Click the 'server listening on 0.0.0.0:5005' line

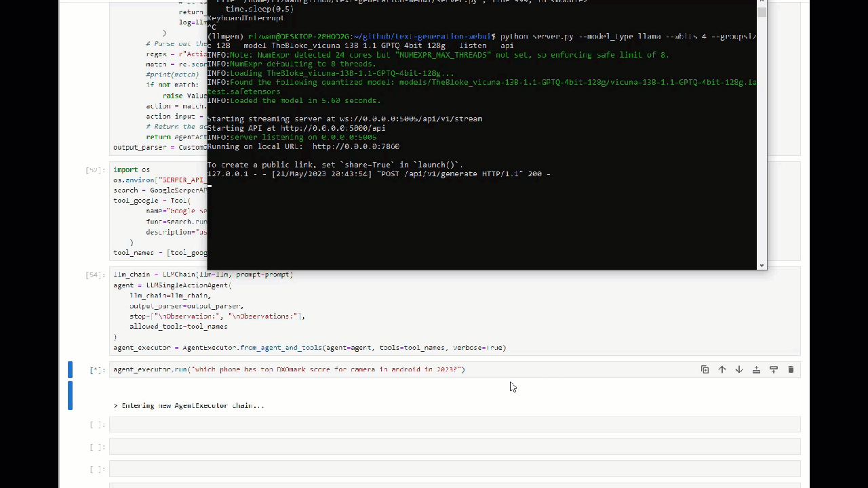[292, 137]
